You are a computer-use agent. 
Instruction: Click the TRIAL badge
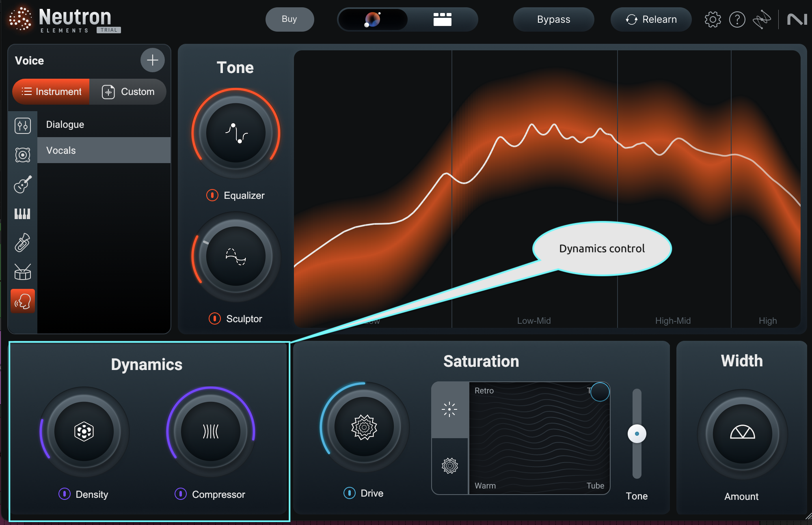coord(109,30)
